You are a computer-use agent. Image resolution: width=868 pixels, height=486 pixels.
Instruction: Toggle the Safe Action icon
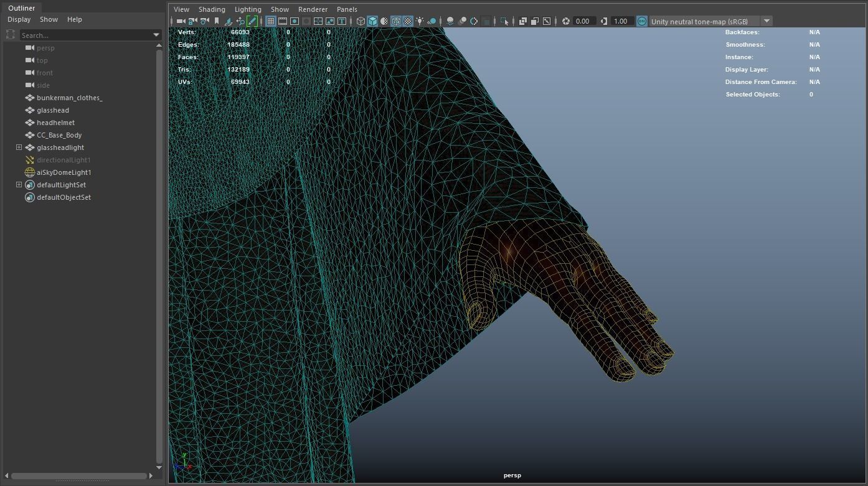pyautogui.click(x=330, y=21)
